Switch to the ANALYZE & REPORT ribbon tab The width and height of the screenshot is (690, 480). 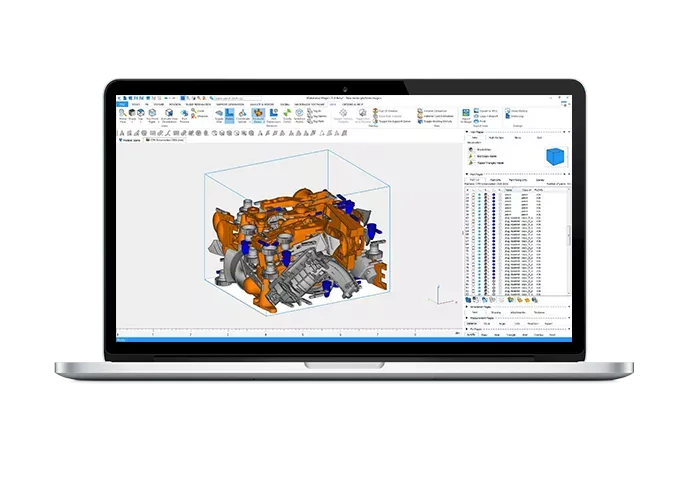tap(262, 105)
